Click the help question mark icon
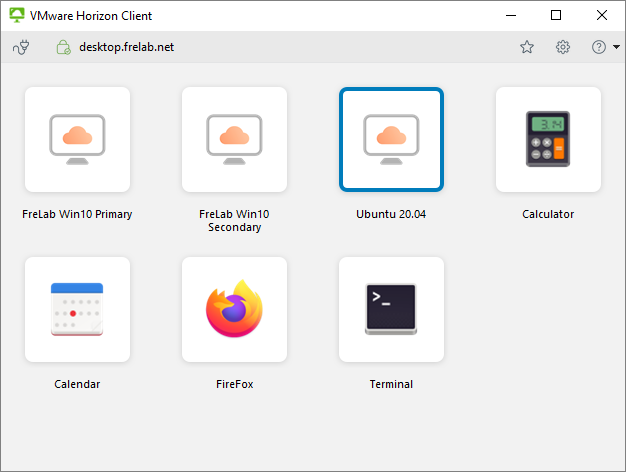This screenshot has height=472, width=626. 599,47
